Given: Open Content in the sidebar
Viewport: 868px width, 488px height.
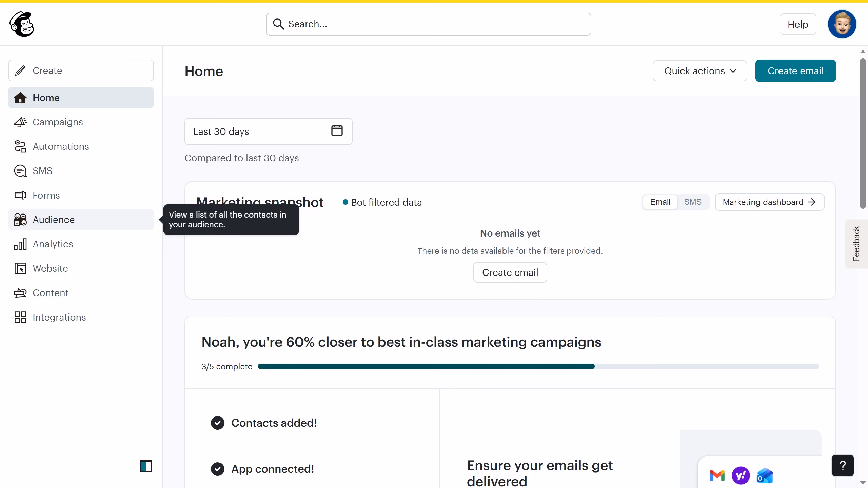Looking at the screenshot, I should (81, 293).
